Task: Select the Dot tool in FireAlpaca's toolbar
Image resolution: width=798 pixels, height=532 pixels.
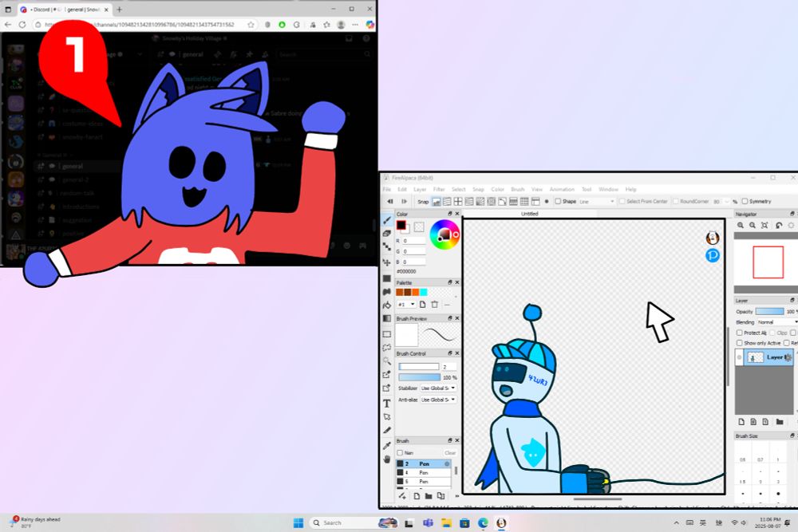Action: click(387, 246)
